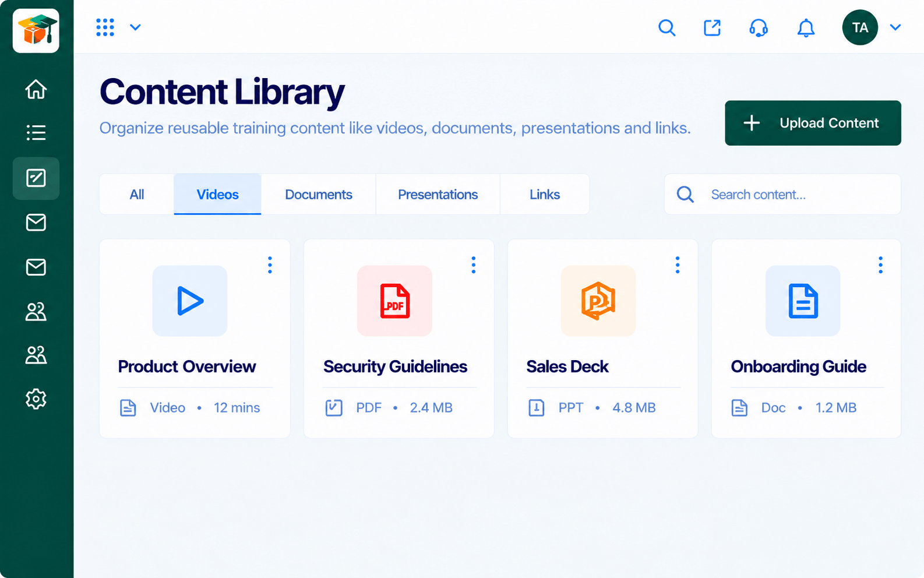This screenshot has height=578, width=924.
Task: Switch to the Videos tab
Action: click(x=218, y=195)
